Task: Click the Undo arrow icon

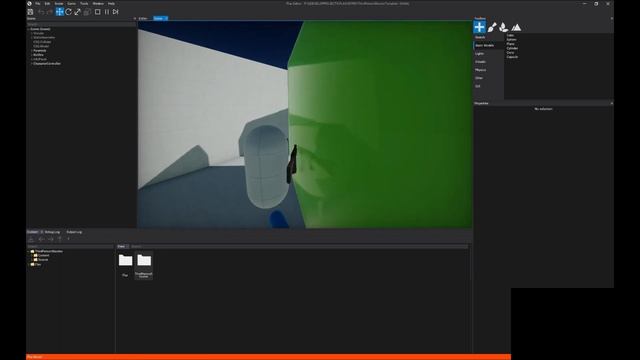Action: tap(41, 12)
